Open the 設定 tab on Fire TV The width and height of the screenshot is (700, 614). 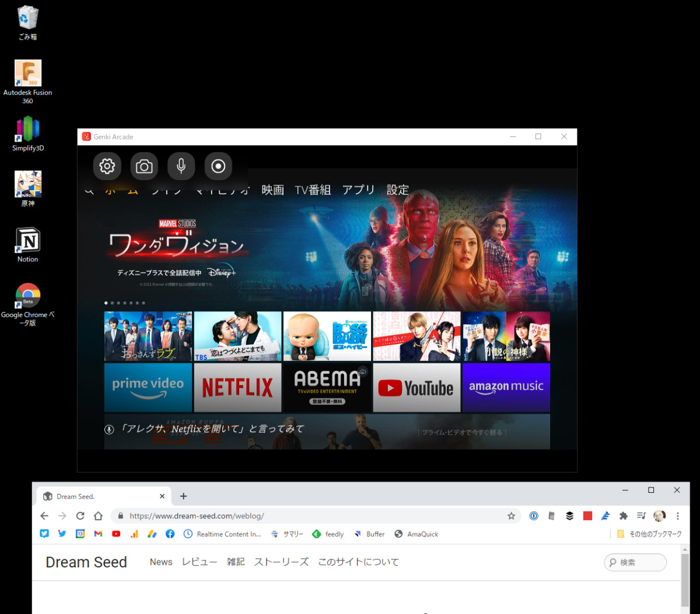(398, 190)
